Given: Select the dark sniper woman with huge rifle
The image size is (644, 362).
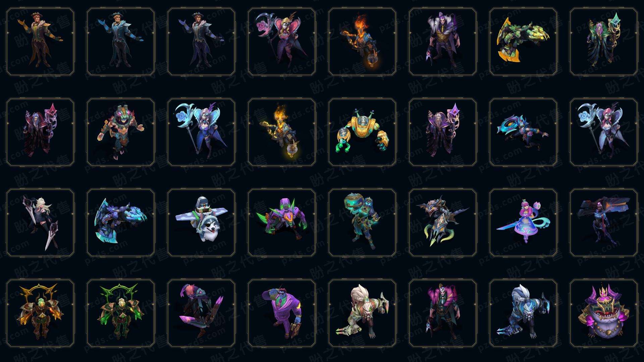Looking at the screenshot, I should coord(604,223).
